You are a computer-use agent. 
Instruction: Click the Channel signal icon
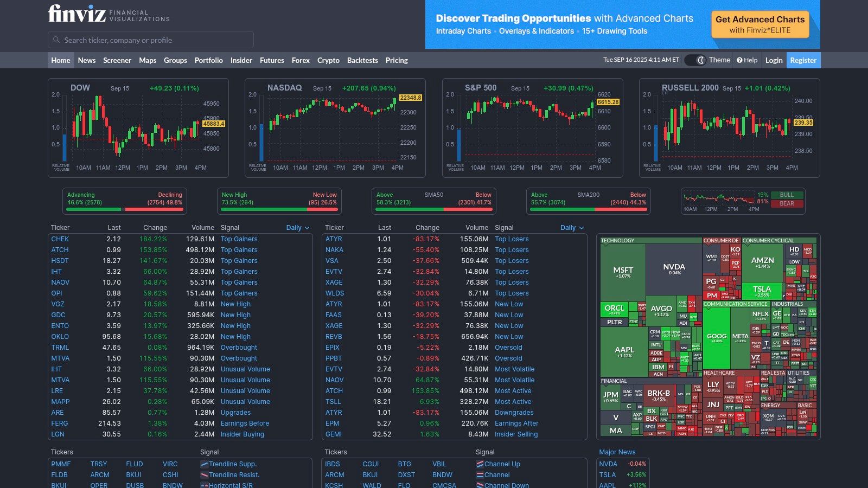480,475
